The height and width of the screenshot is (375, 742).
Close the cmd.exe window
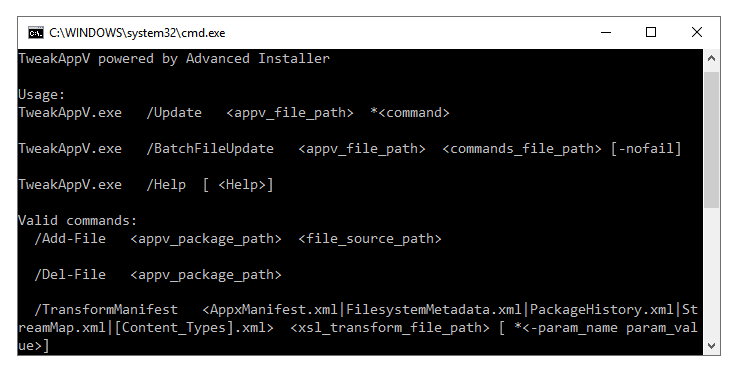697,32
